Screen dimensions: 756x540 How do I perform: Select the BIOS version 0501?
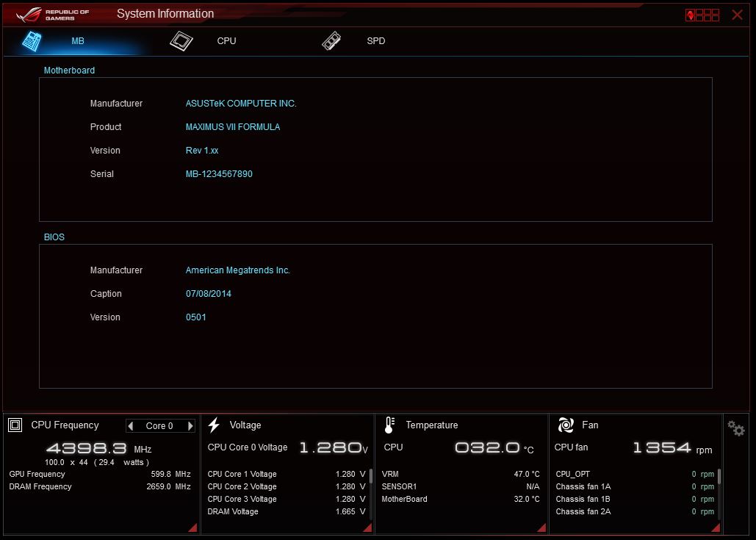pos(195,317)
